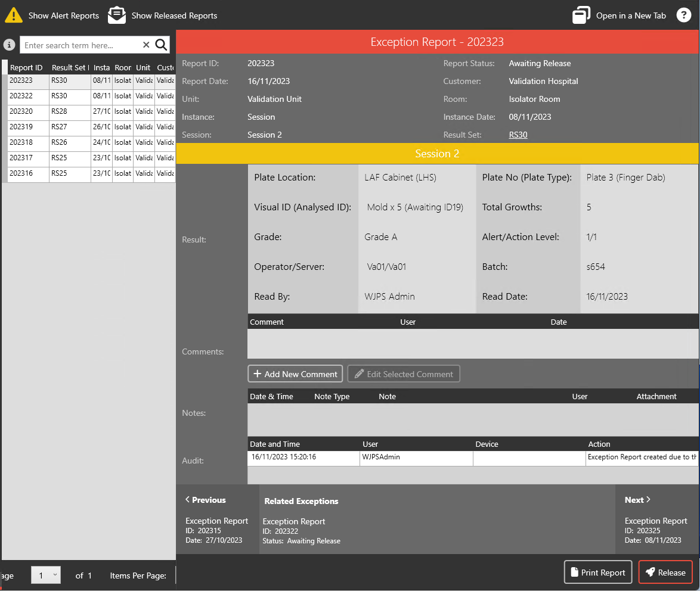Image resolution: width=700 pixels, height=591 pixels.
Task: Click in the search term input field
Action: point(80,45)
